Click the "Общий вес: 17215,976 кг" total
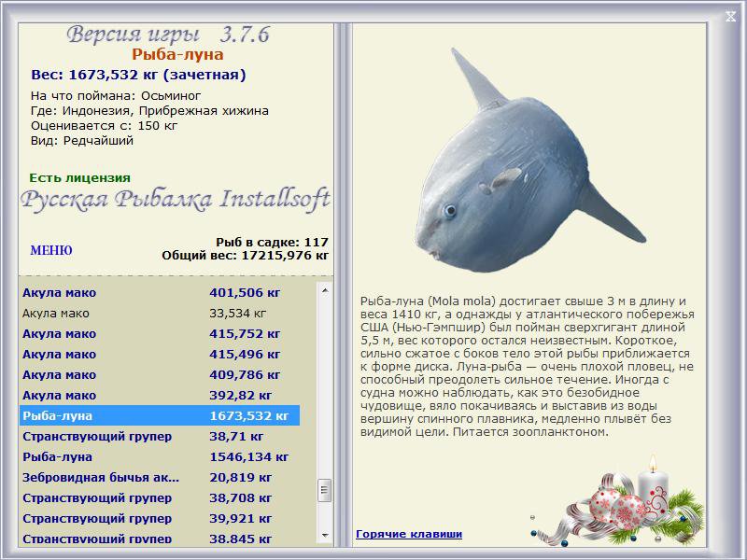747x560 pixels. pos(245,255)
